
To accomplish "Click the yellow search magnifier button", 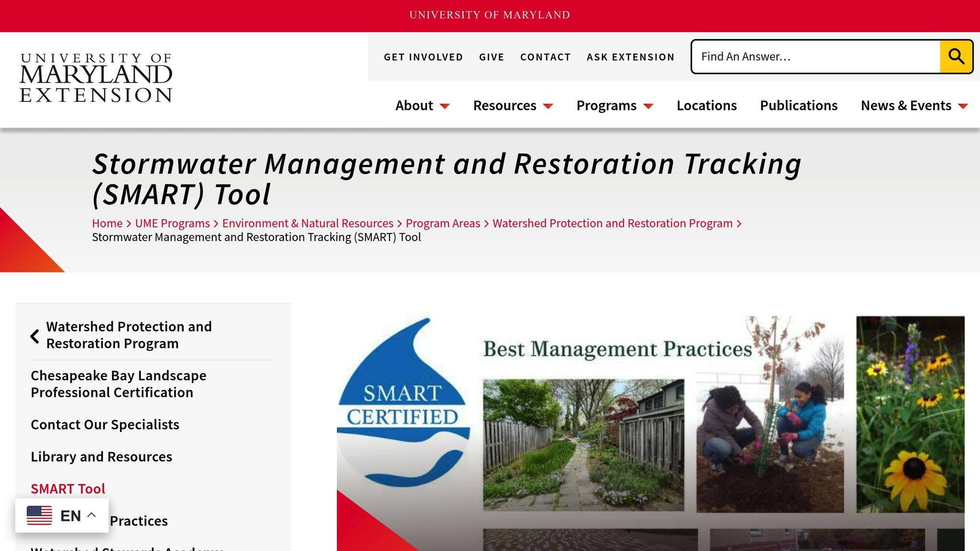I will (956, 56).
